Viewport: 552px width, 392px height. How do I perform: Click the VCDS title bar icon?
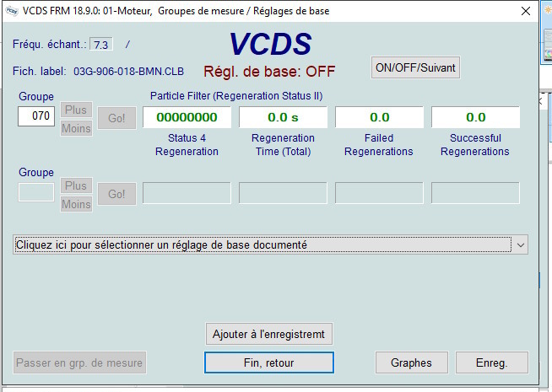(12, 11)
